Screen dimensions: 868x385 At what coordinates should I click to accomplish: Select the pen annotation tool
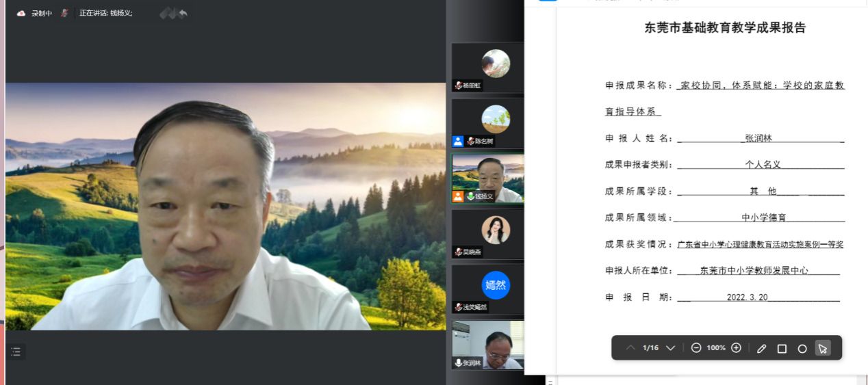point(761,349)
